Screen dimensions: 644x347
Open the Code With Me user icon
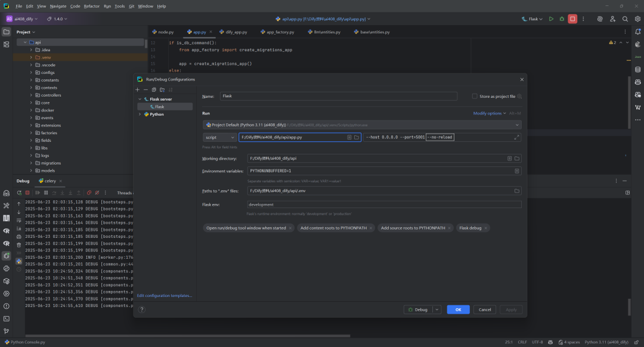point(612,19)
